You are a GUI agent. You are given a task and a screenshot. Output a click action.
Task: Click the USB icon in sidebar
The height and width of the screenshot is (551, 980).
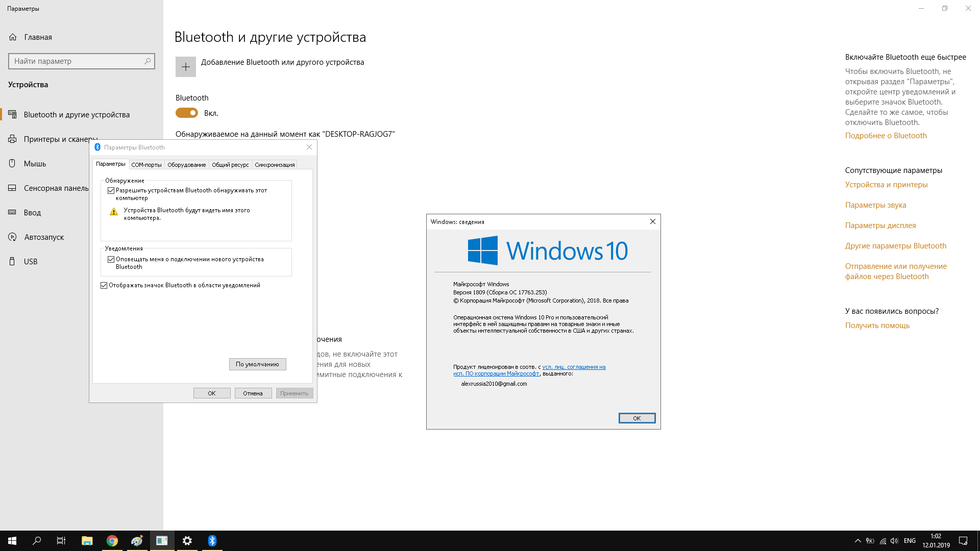point(13,261)
